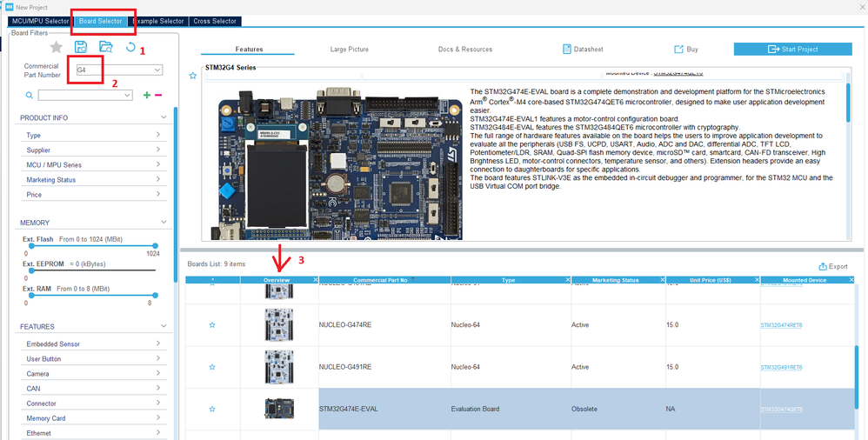Screen dimensions: 868x440
Task: Open the Docs & Resources tab
Action: click(x=465, y=50)
